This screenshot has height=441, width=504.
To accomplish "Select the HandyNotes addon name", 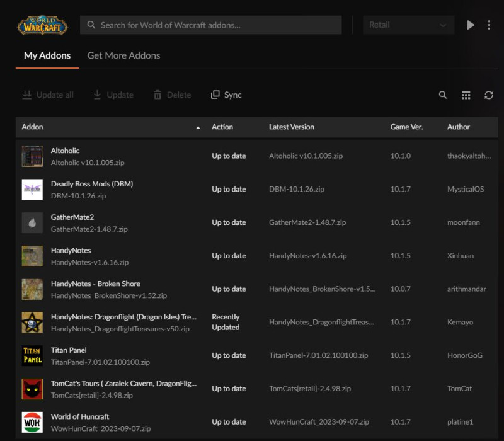I will [71, 250].
